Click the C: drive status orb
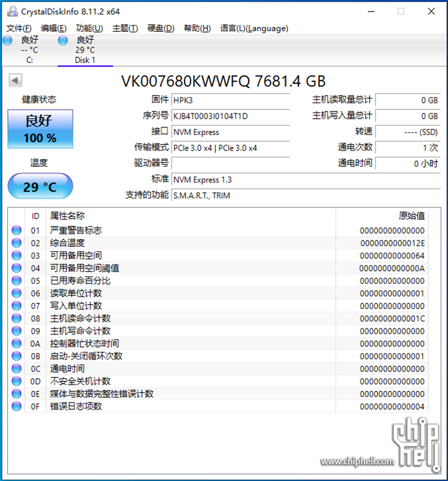 7,40
